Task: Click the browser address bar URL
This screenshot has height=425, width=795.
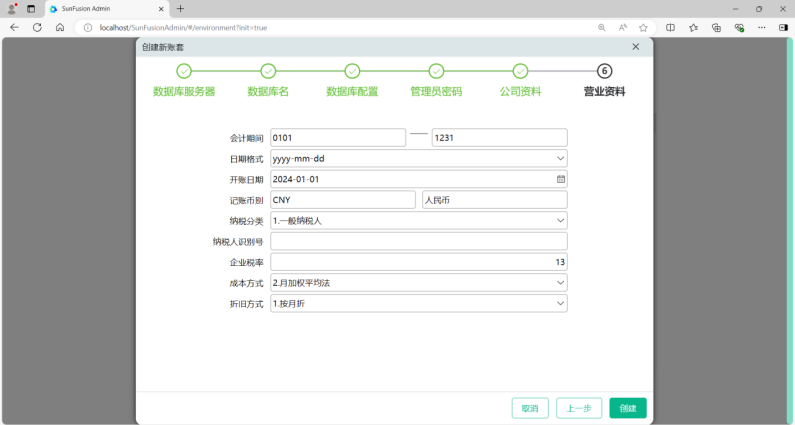Action: click(183, 28)
